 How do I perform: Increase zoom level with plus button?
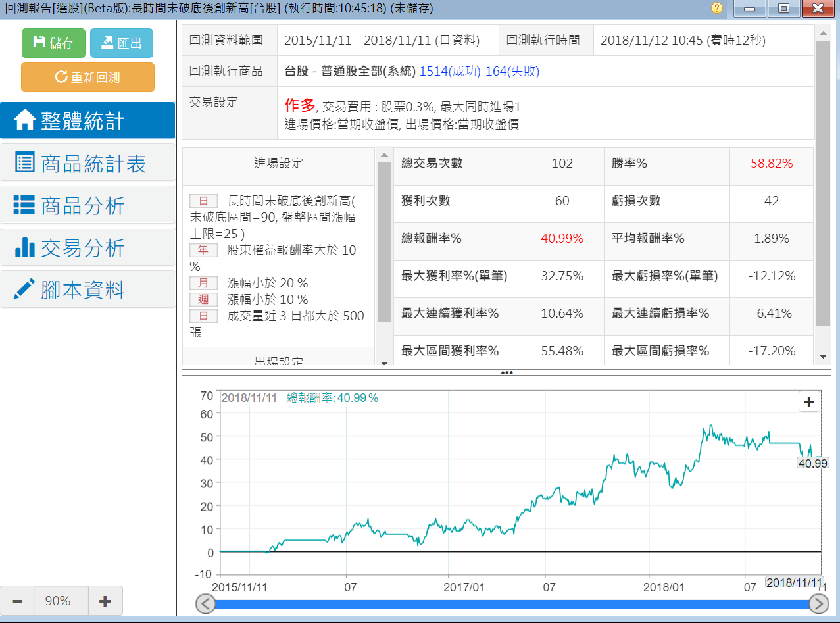(104, 601)
